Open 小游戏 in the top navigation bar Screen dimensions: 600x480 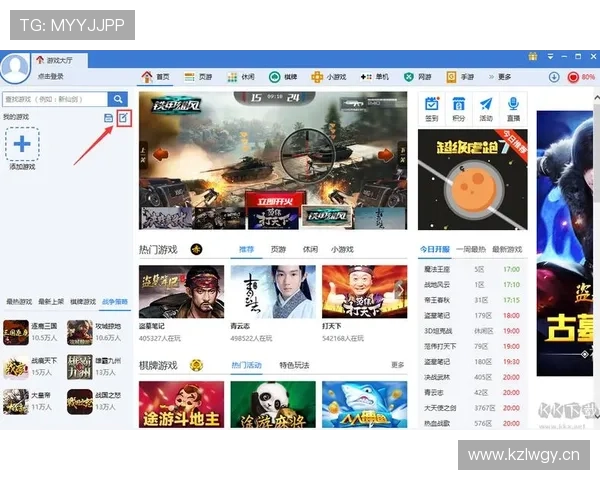point(329,77)
